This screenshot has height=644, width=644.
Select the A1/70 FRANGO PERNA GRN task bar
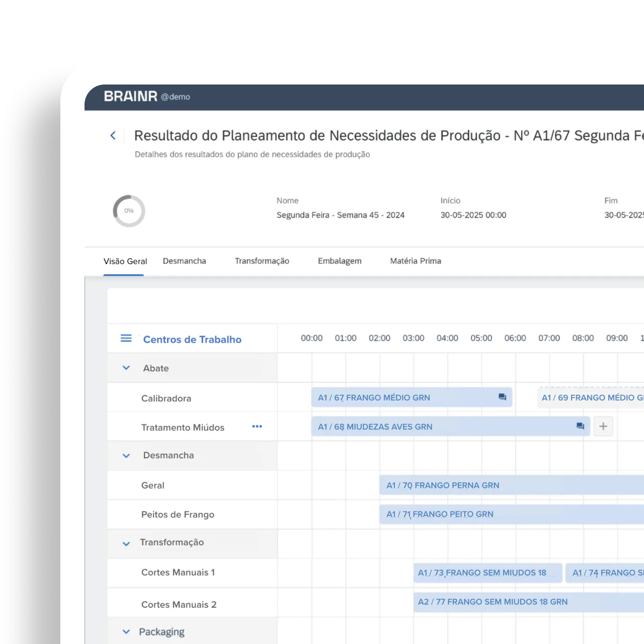[443, 485]
